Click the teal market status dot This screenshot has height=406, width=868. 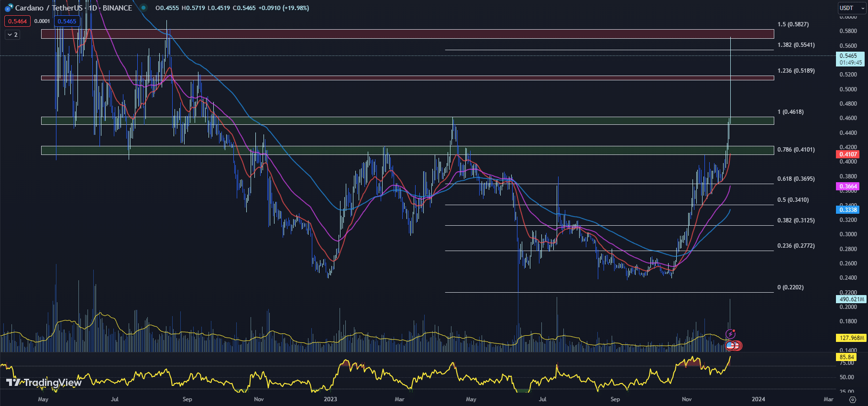tap(143, 8)
